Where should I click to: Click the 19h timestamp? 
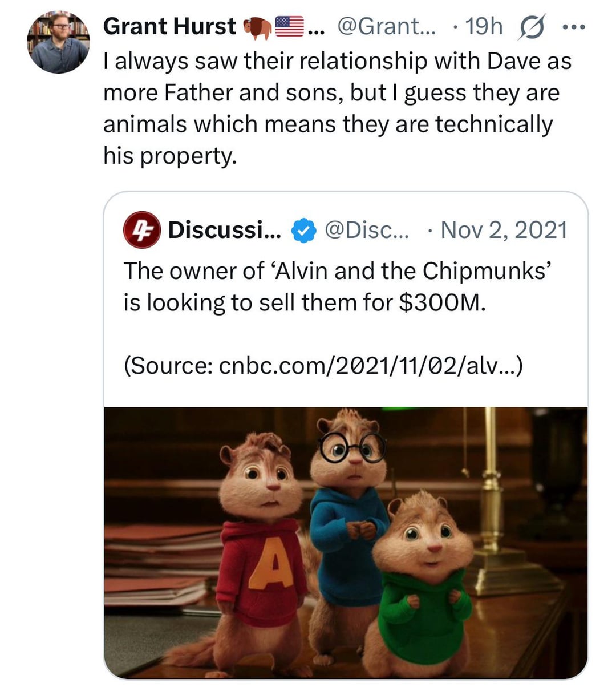pyautogui.click(x=484, y=26)
